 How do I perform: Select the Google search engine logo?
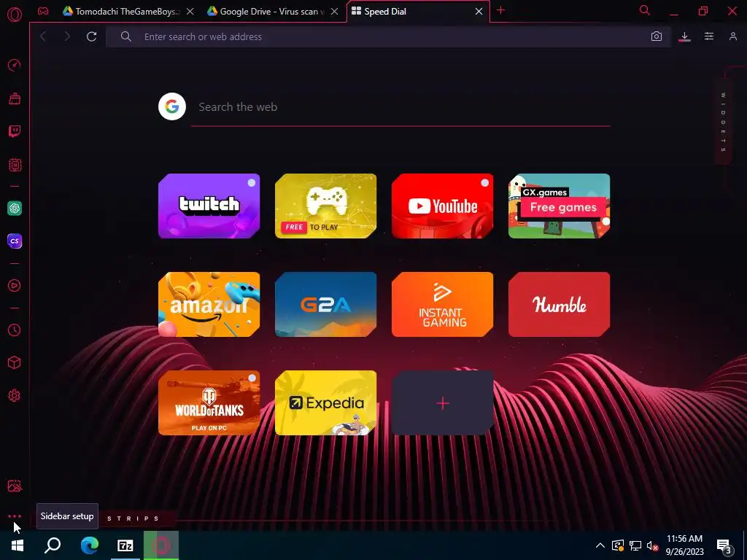tap(172, 106)
